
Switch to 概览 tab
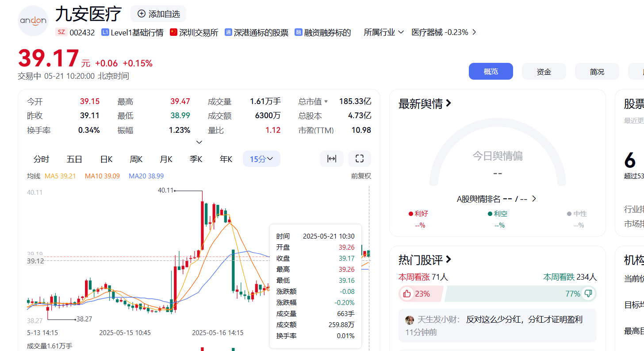[491, 71]
